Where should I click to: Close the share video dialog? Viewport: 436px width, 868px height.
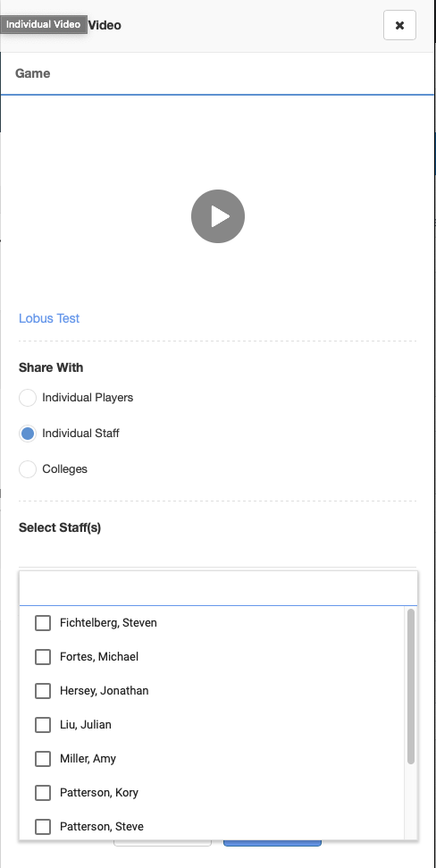pyautogui.click(x=399, y=25)
